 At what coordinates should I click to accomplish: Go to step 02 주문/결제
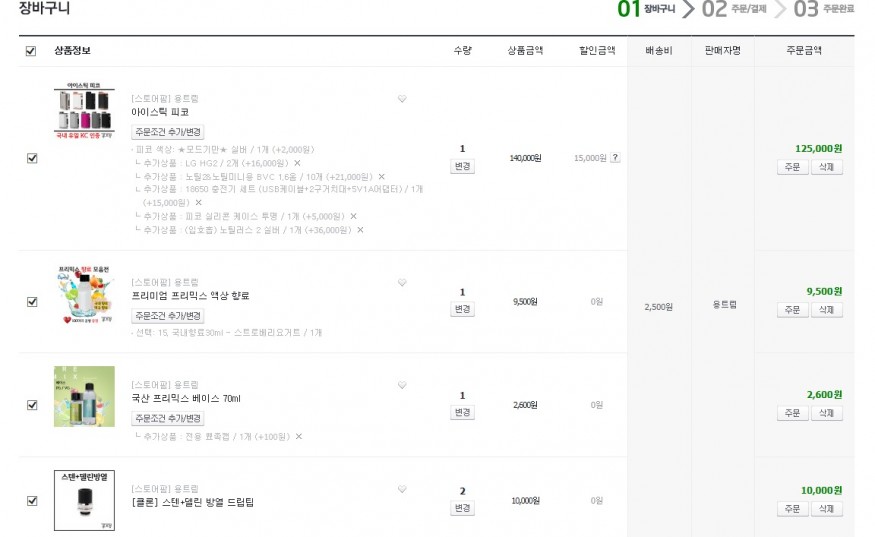734,9
